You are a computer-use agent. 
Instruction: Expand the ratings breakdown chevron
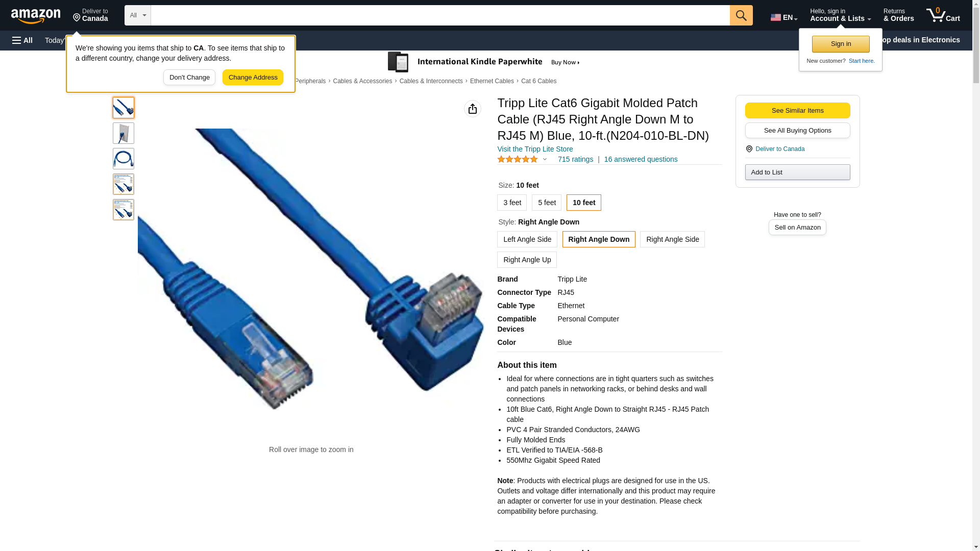[x=545, y=159]
